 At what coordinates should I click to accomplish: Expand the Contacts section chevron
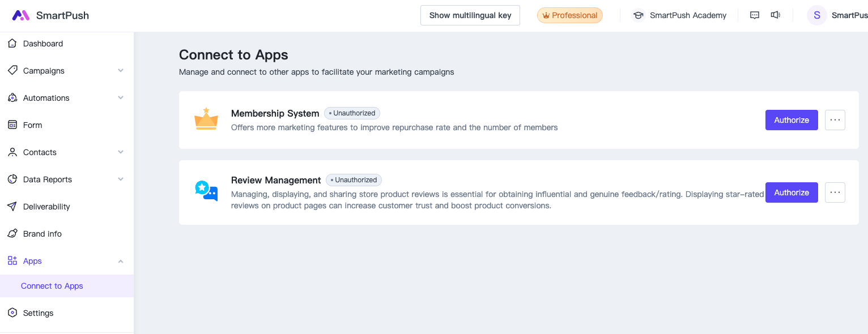(121, 152)
